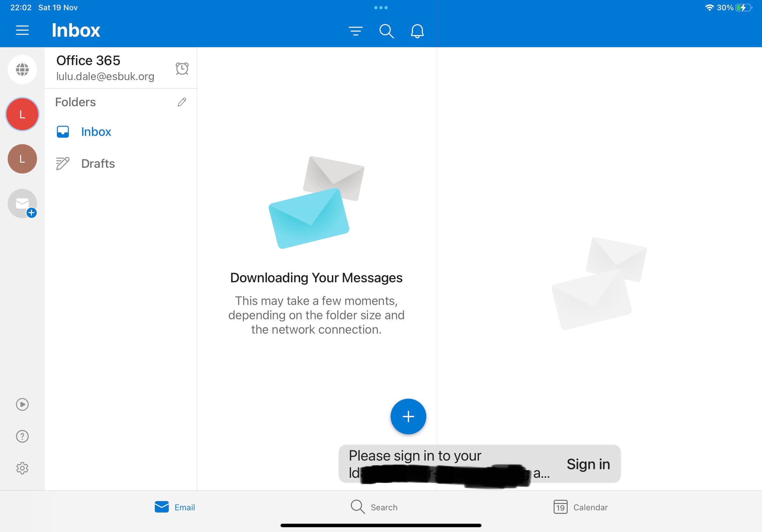Open the notifications bell
Image resolution: width=762 pixels, height=532 pixels.
point(417,31)
